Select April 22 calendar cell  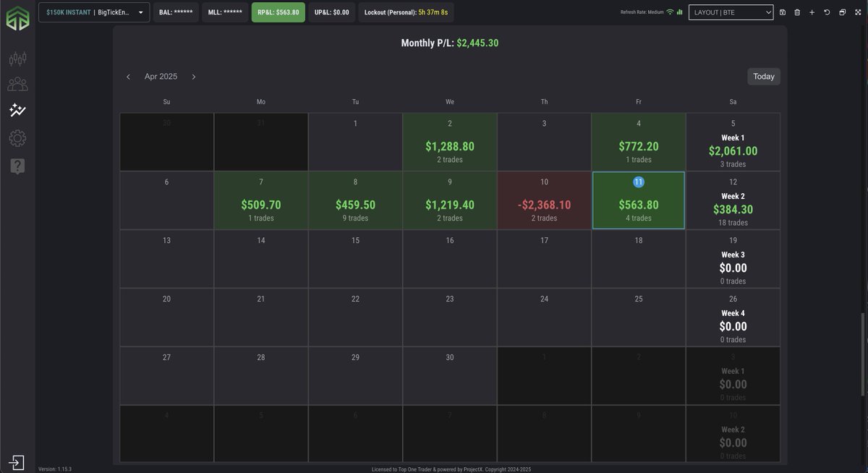pyautogui.click(x=355, y=318)
